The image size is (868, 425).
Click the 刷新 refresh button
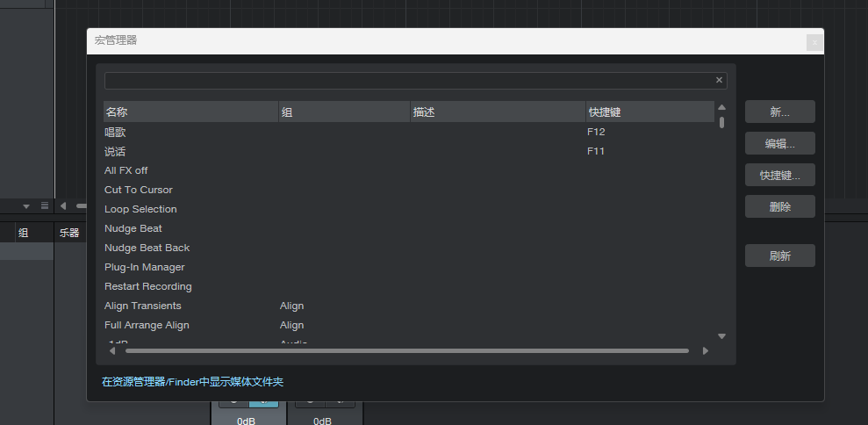779,256
